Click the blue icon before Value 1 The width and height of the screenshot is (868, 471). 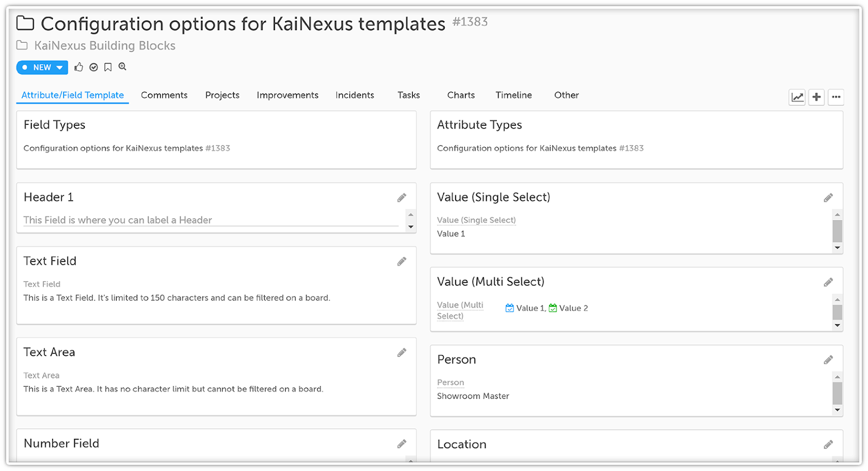pos(509,308)
